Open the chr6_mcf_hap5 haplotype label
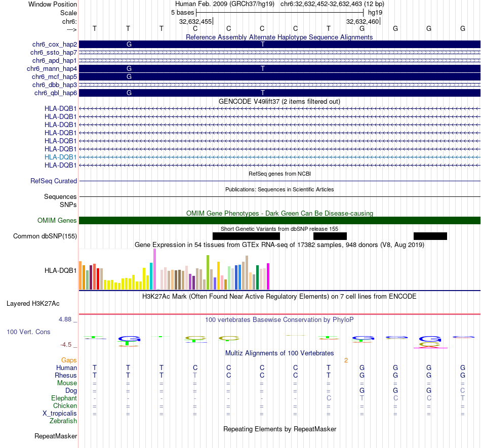 pyautogui.click(x=54, y=76)
